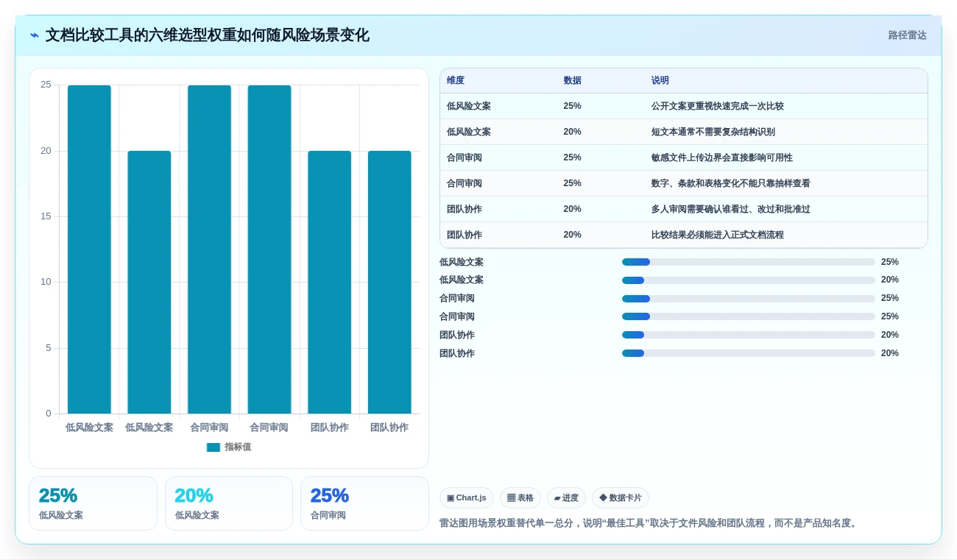Click the y-axis tick label 0
The width and height of the screenshot is (957, 560).
(49, 414)
